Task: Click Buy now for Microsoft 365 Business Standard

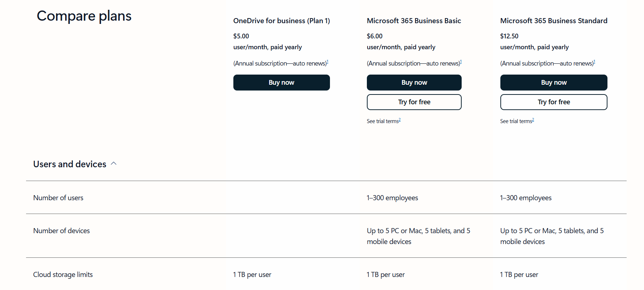Action: click(554, 82)
